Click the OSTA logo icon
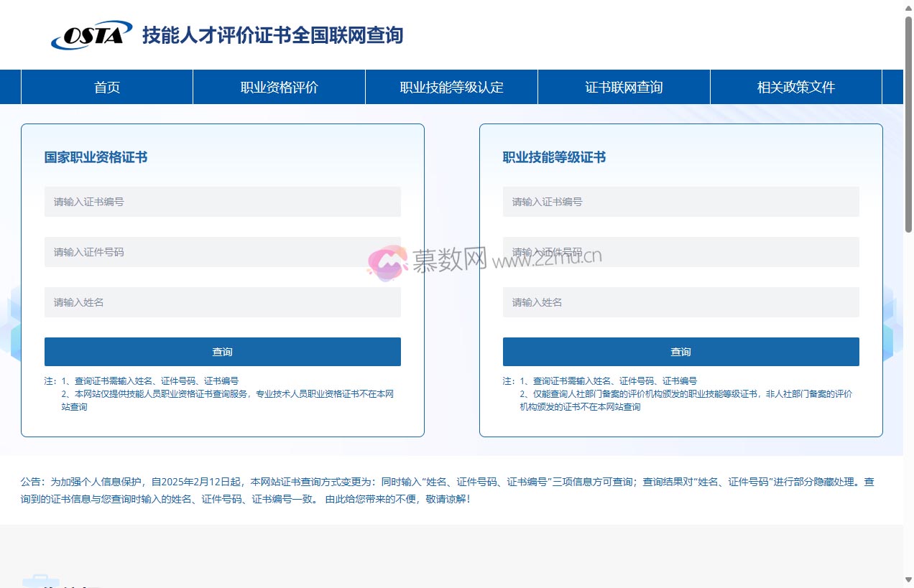 [90, 34]
